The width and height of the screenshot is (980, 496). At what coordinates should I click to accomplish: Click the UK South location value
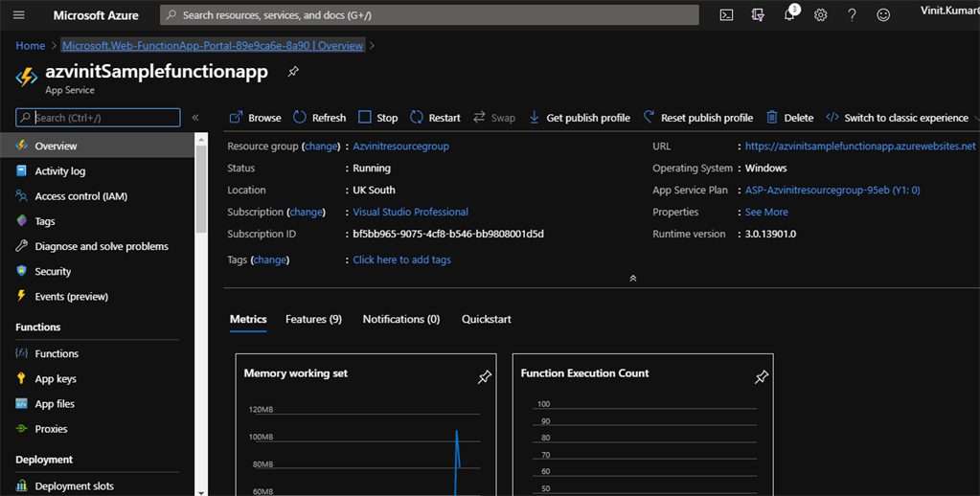(374, 190)
